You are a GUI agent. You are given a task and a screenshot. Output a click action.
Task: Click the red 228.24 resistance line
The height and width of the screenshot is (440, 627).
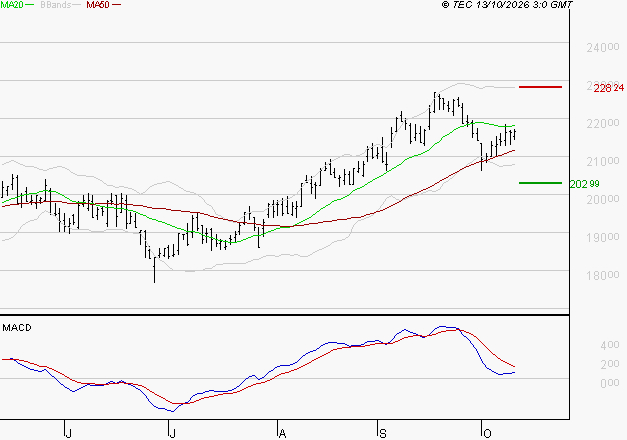point(540,87)
